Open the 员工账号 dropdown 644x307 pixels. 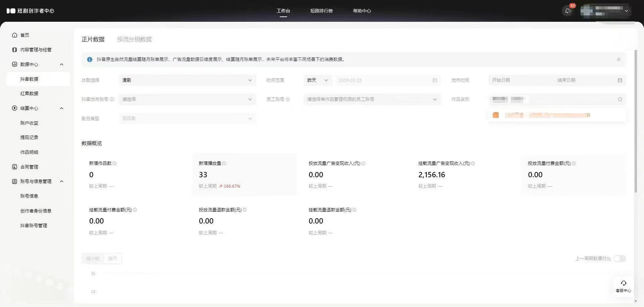(x=372, y=99)
